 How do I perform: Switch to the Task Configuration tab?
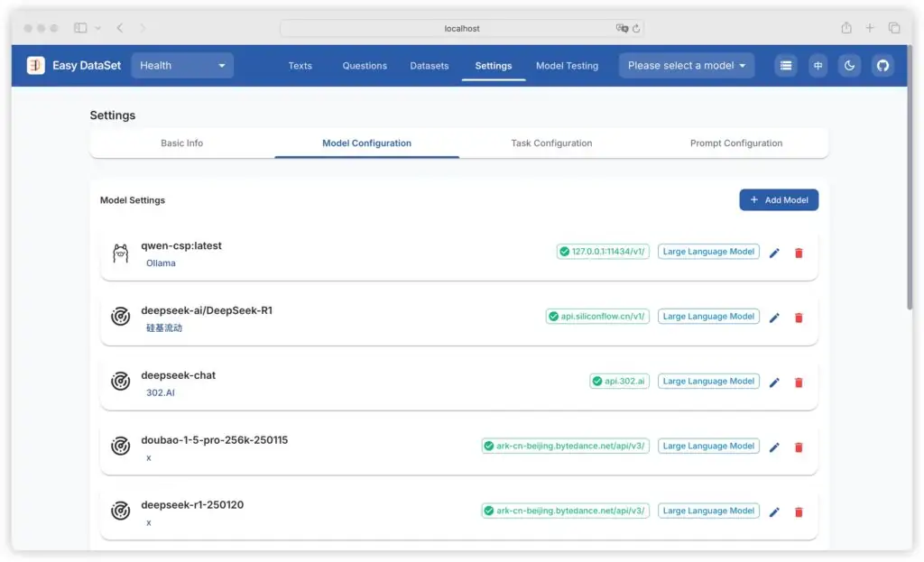tap(550, 143)
